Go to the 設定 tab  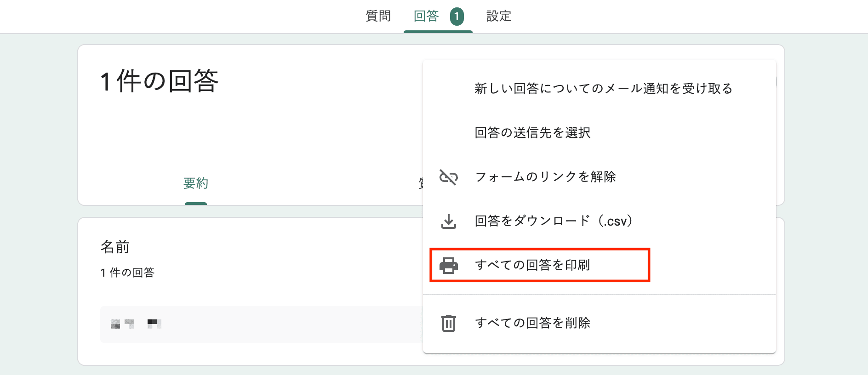point(499,17)
